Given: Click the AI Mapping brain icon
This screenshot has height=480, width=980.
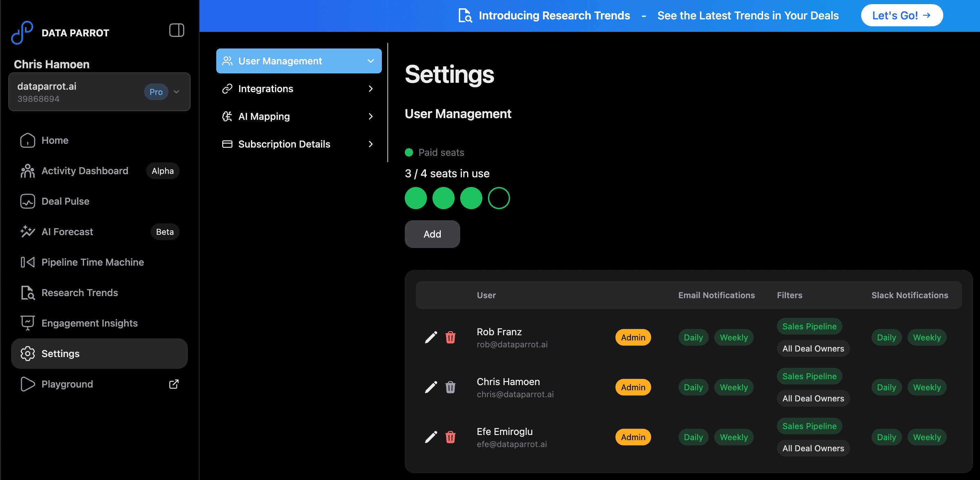Looking at the screenshot, I should (227, 116).
